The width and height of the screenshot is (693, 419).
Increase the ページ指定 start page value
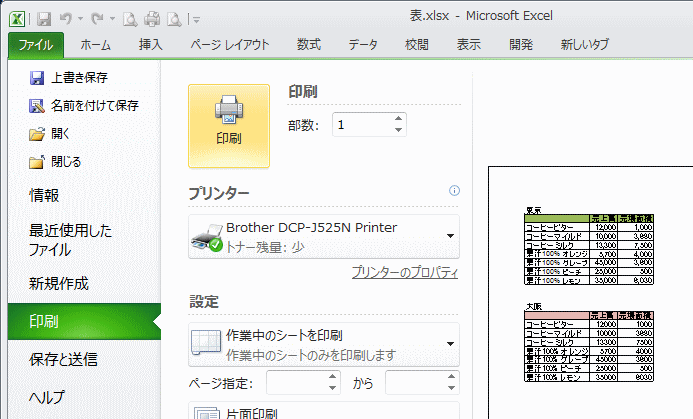[x=333, y=377]
